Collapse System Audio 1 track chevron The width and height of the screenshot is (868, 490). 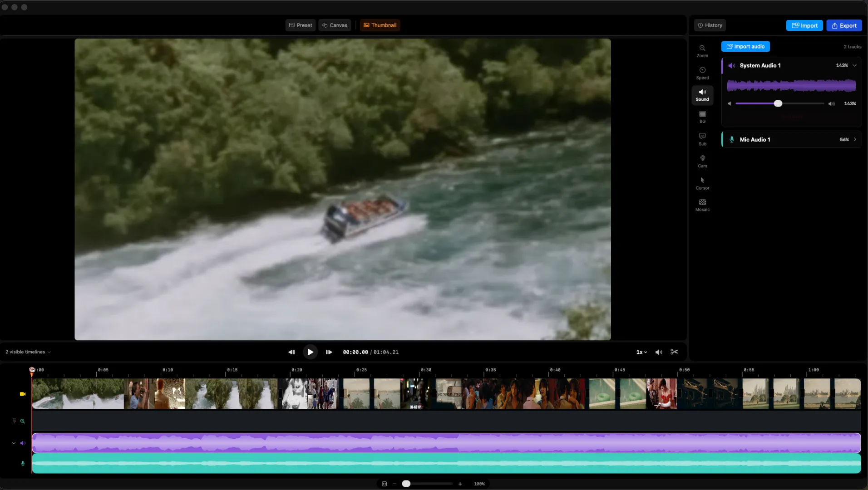point(854,66)
